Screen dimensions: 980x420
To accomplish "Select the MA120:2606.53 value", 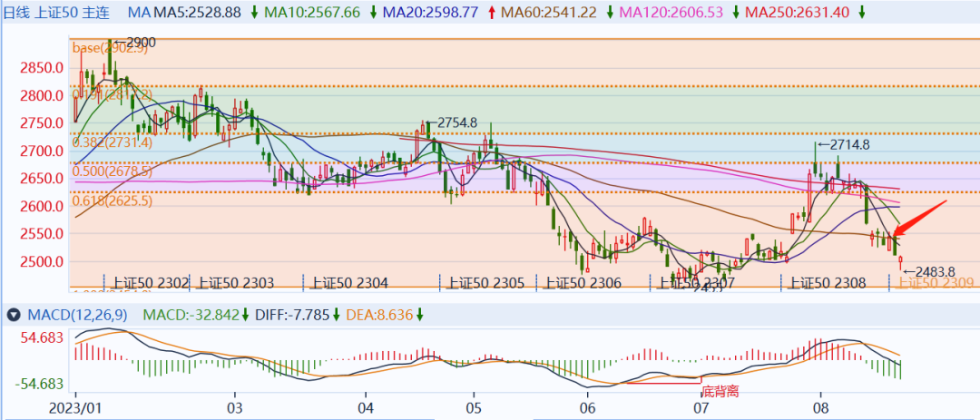I will click(672, 12).
